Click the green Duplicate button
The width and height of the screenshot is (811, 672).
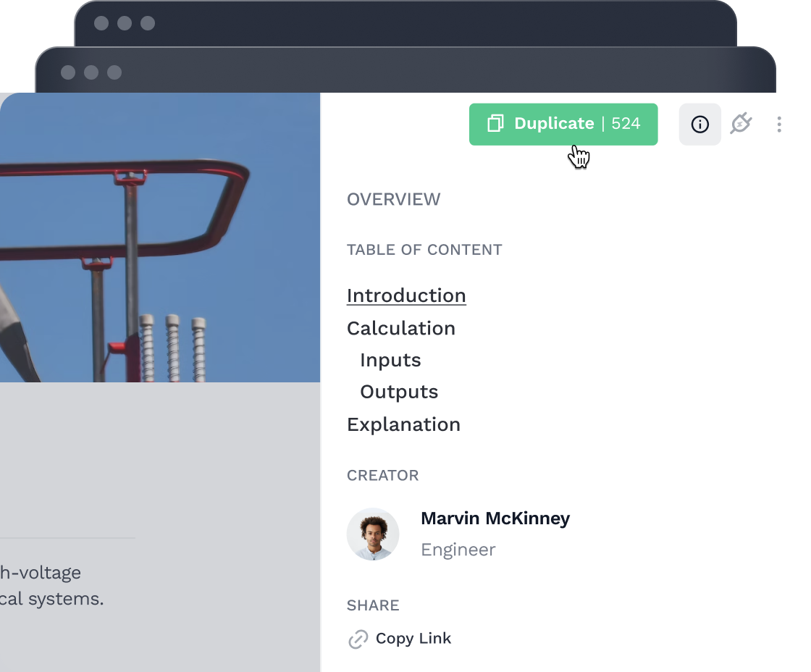tap(554, 124)
